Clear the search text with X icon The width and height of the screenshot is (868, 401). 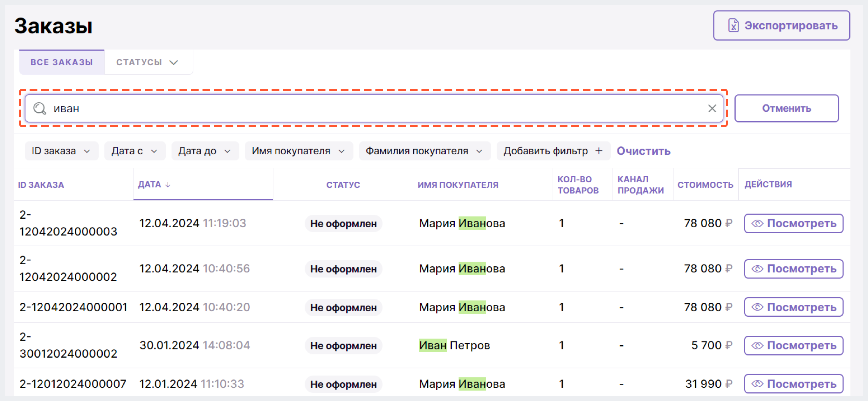pos(712,109)
